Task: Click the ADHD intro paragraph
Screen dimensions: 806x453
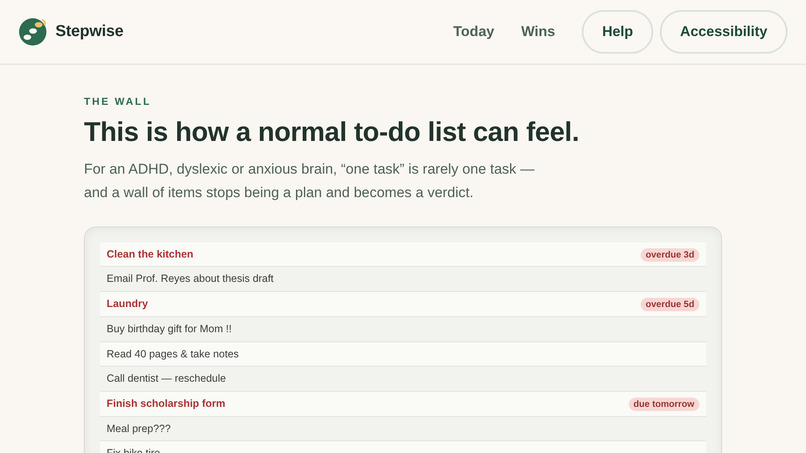Action: [309, 180]
